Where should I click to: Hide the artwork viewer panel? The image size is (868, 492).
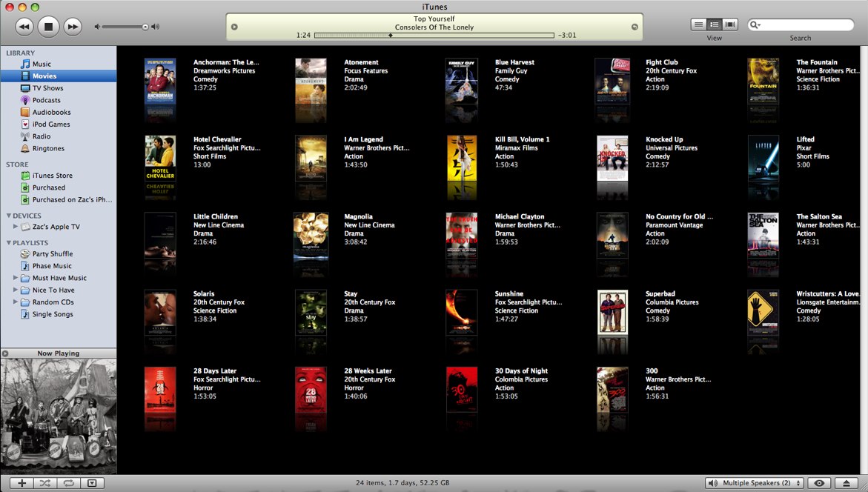92,483
